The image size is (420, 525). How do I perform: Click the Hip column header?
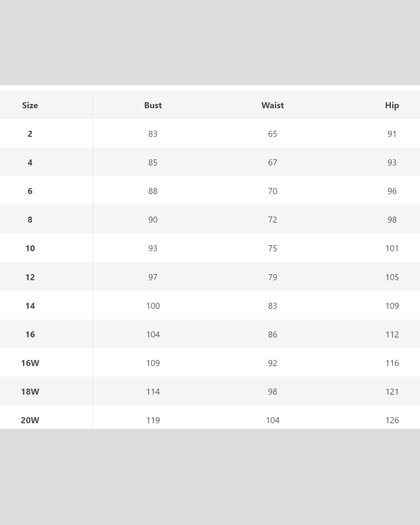[392, 105]
